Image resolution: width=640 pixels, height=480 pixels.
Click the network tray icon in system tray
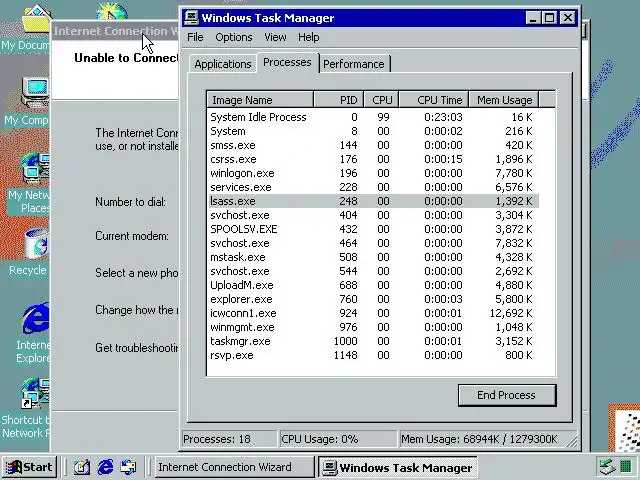pyautogui.click(x=607, y=467)
